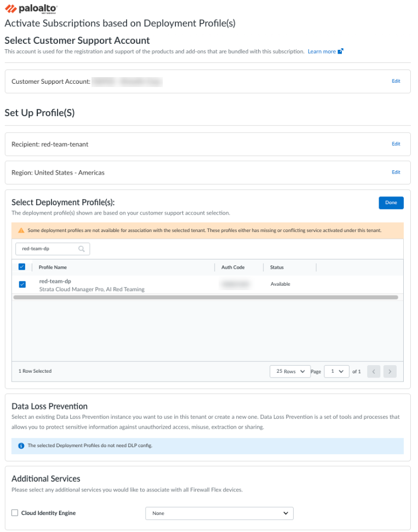418x532 pixels.
Task: Edit the Customer Support Account
Action: (396, 81)
